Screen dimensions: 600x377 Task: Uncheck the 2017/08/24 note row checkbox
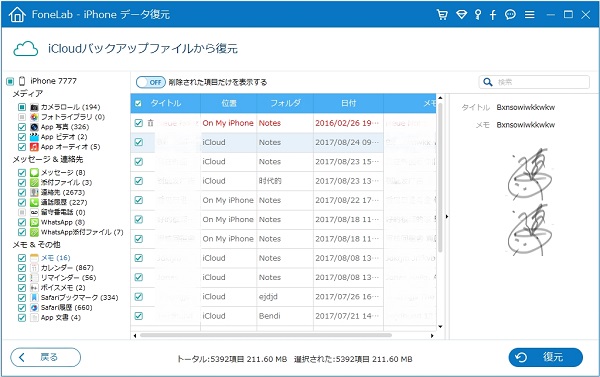139,142
